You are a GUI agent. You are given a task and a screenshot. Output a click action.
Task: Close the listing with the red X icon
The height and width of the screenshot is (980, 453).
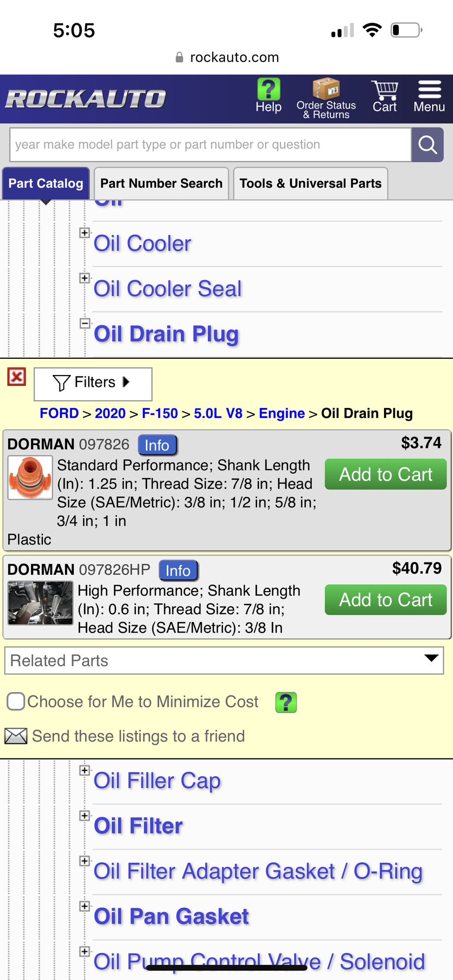[17, 377]
